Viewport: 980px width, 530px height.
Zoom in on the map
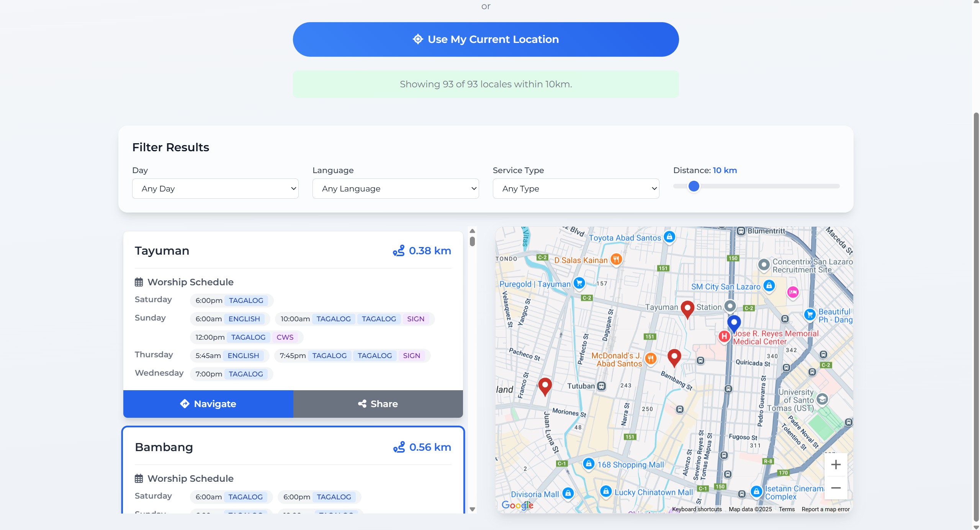tap(836, 465)
